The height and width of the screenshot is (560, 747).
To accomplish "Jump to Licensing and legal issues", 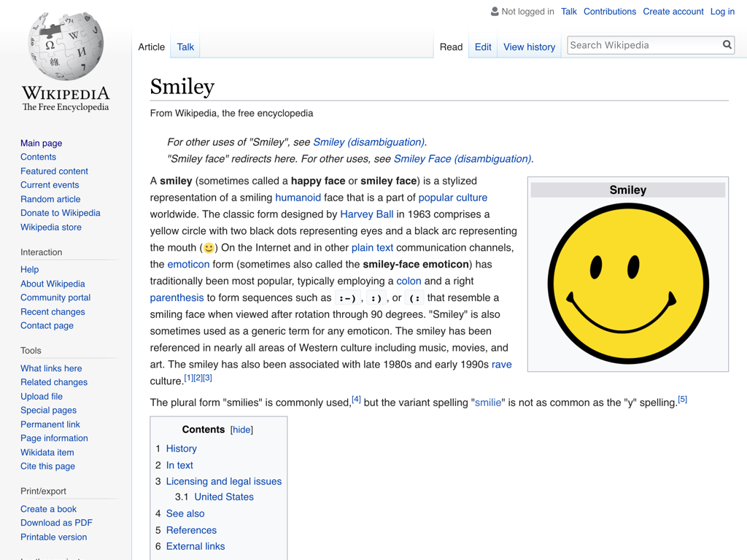I will point(223,481).
